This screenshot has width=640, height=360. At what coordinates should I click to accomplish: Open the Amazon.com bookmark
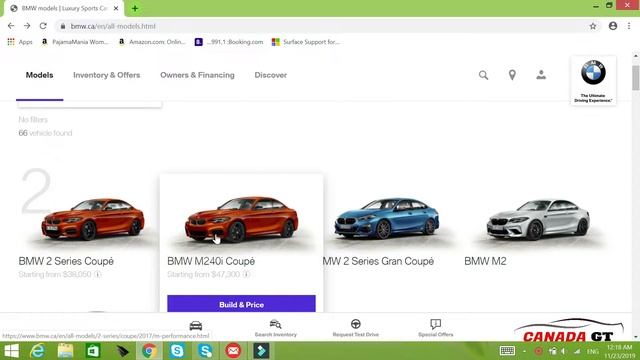point(152,42)
